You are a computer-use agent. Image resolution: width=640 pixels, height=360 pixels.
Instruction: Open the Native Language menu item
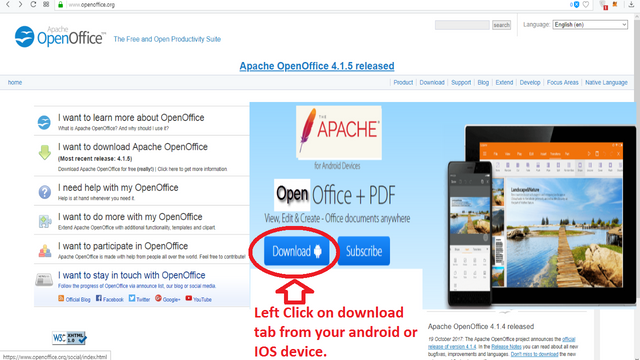pos(606,82)
